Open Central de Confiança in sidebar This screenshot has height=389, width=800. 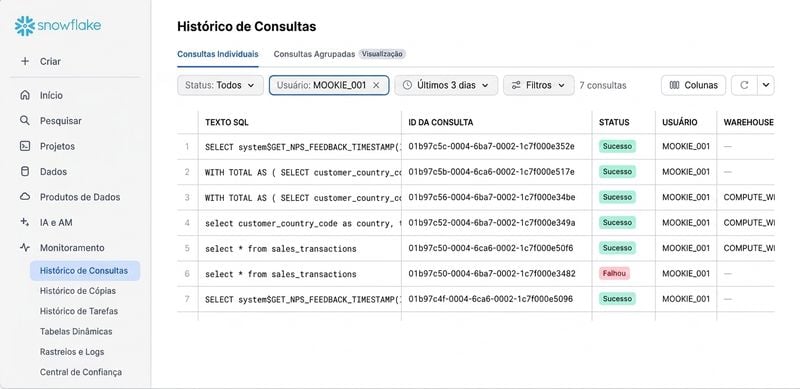tap(81, 372)
